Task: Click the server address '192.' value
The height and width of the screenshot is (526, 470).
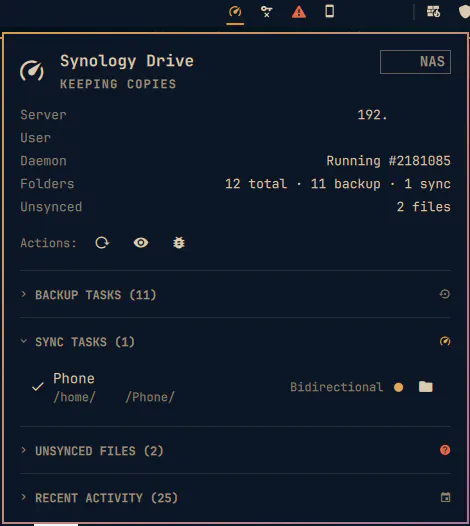Action: click(372, 115)
